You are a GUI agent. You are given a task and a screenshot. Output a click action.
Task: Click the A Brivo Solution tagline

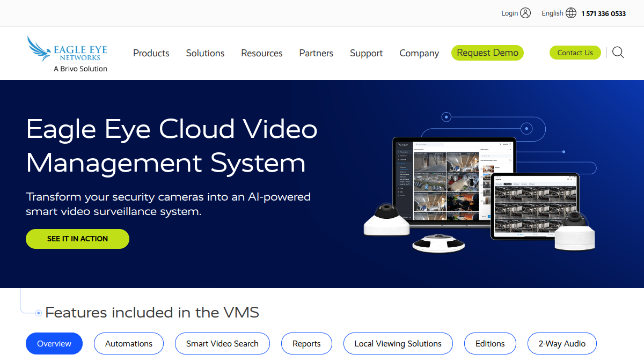[80, 69]
